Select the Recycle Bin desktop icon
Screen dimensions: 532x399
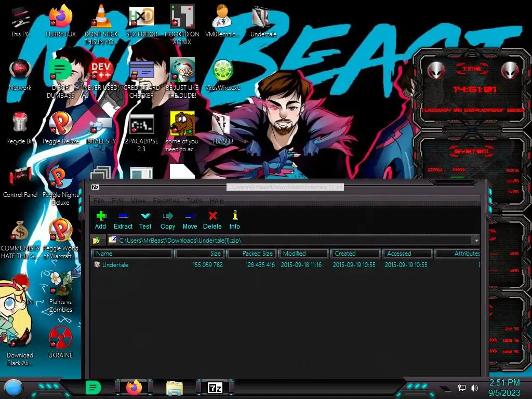point(20,128)
